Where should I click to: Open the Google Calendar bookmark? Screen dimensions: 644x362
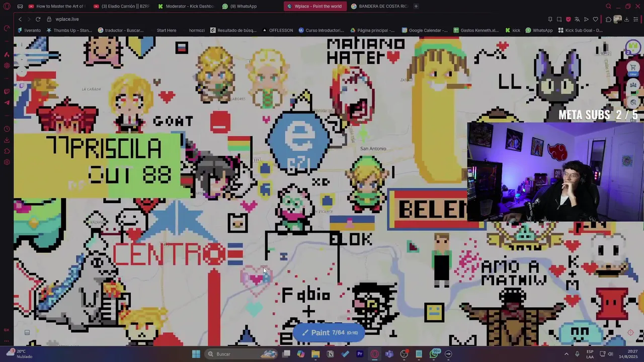424,30
